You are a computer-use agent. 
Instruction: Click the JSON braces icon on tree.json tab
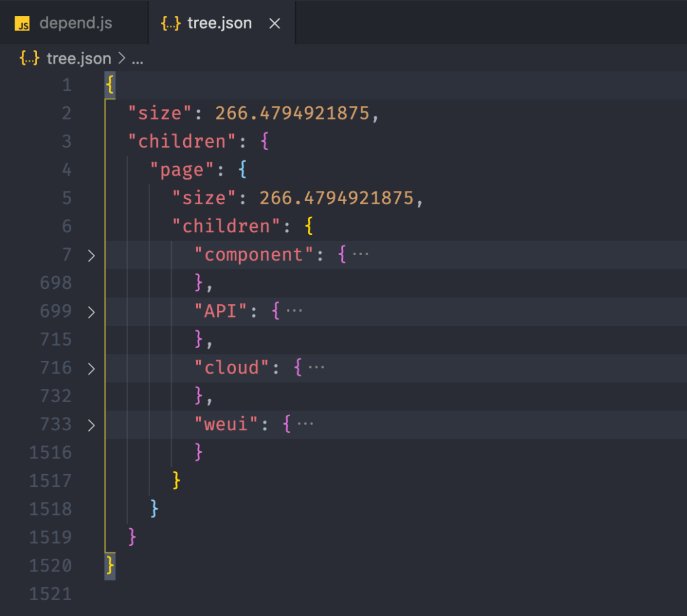click(170, 24)
